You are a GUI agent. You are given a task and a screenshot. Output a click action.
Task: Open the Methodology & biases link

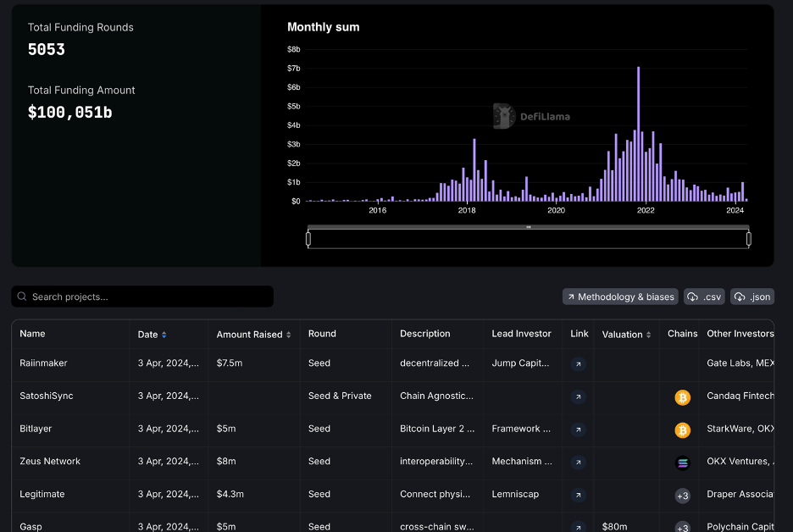tap(620, 296)
